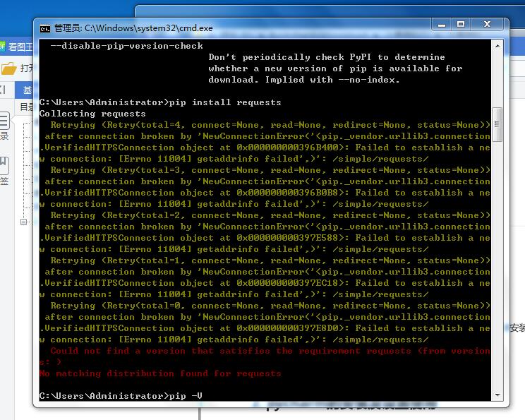Image resolution: width=525 pixels, height=420 pixels.
Task: Open the list panel icon in background sidebar
Action: tap(4, 121)
